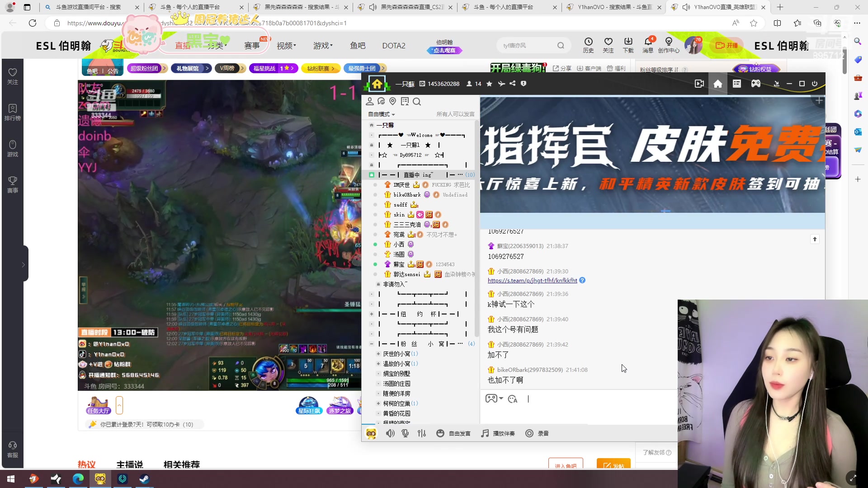Viewport: 868px width, 488px height.
Task: Open Douyu download (下载) icon
Action: click(x=628, y=45)
